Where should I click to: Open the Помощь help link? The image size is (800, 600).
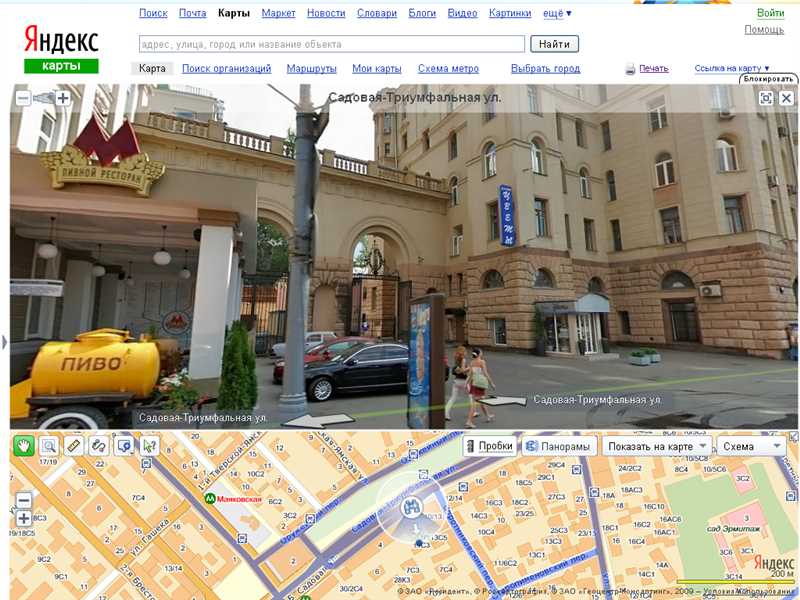[x=764, y=30]
